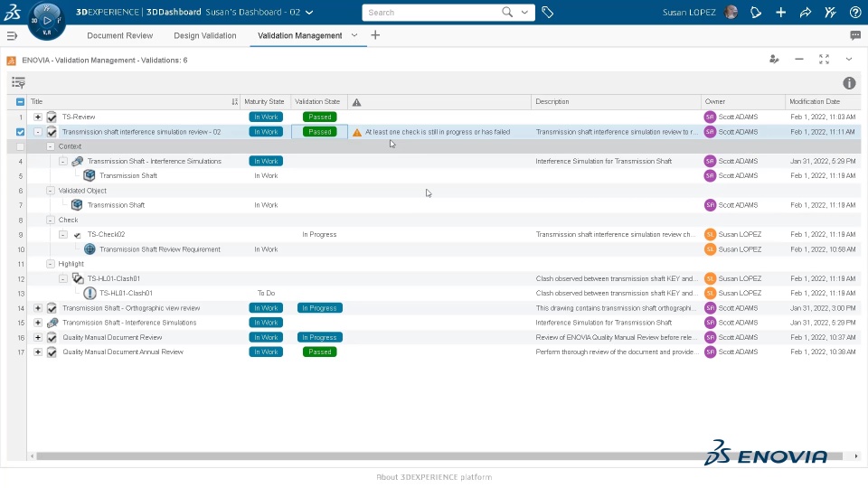Image resolution: width=868 pixels, height=488 pixels.
Task: Open the widget menu chevron
Action: point(849,60)
